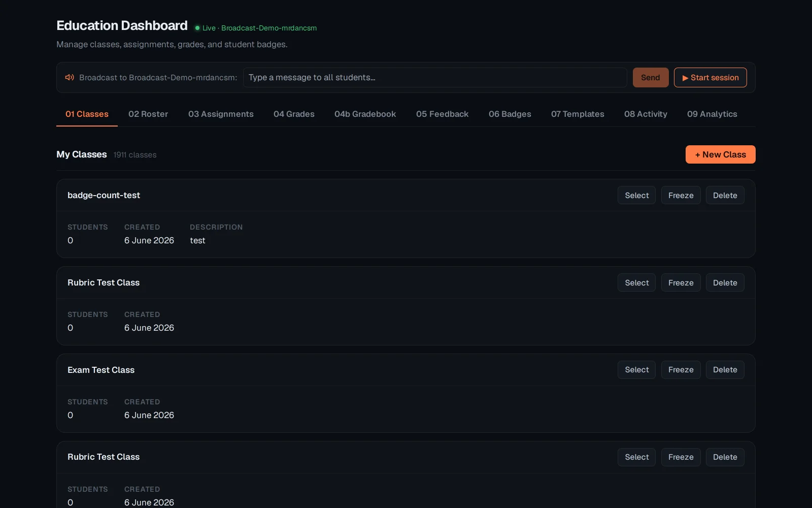Freeze the Exam Test Class
Image resolution: width=812 pixels, height=508 pixels.
click(681, 370)
